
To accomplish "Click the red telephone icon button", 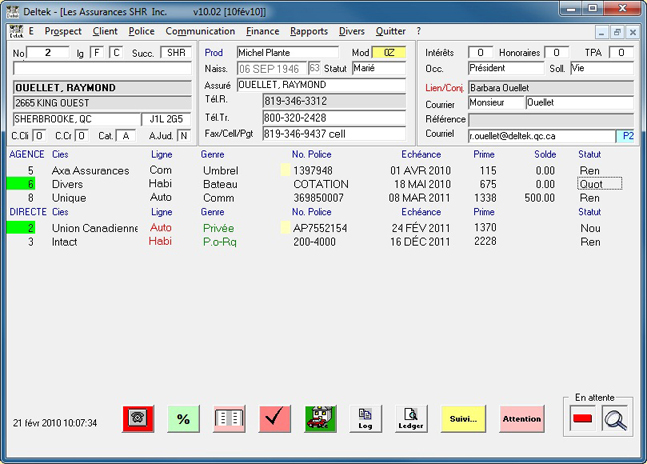I will click(x=138, y=419).
